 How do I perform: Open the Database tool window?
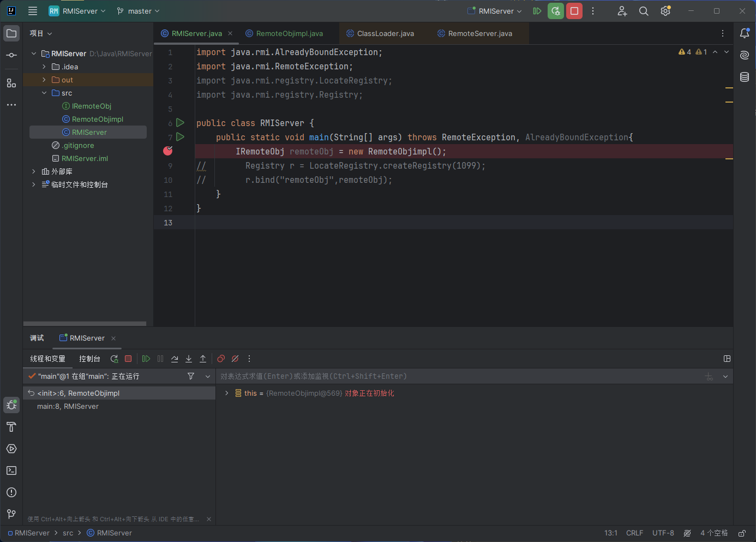tap(745, 77)
